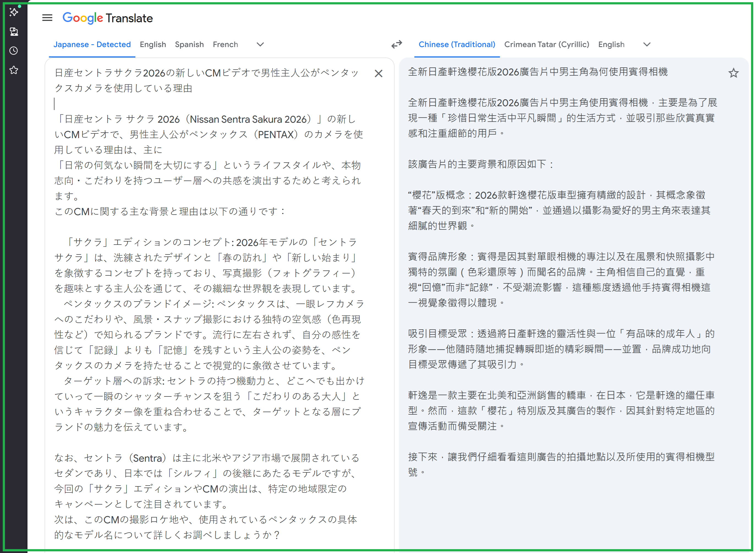Open sparkle icon in left sidebar
The image size is (756, 553).
coord(14,12)
